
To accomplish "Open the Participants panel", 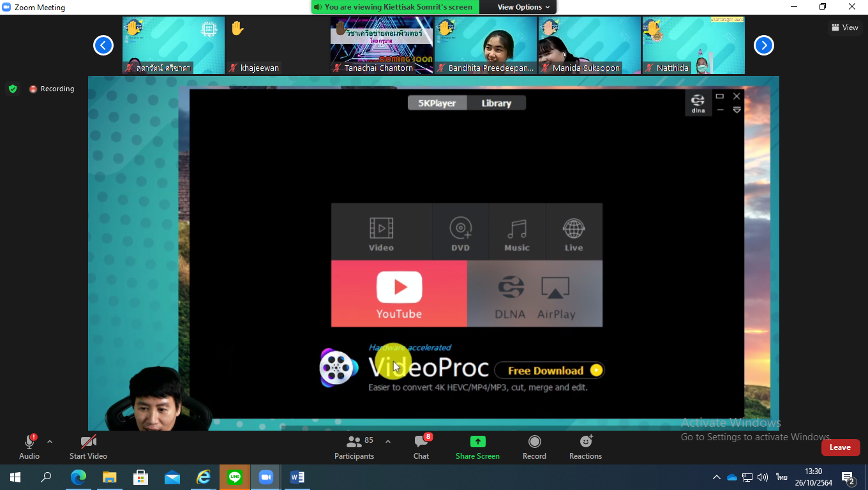I will click(x=355, y=447).
